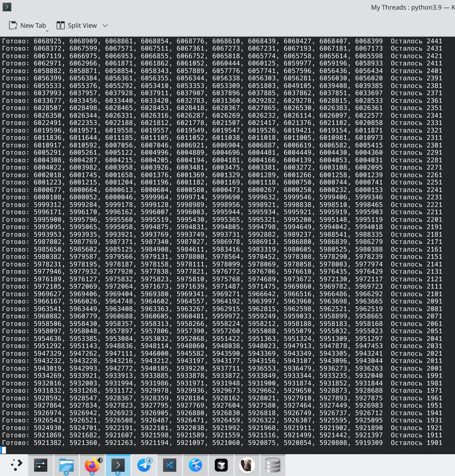Click the value 6058933
Screen dimensions: 455x476
pos(369,63)
